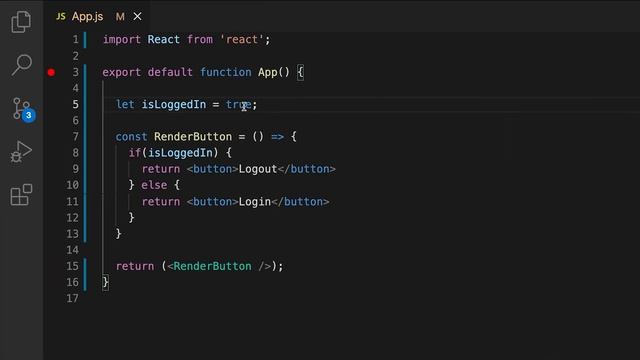Screen dimensions: 640x360
Task: Click the arrow '=>' on line 7
Action: click(x=278, y=137)
